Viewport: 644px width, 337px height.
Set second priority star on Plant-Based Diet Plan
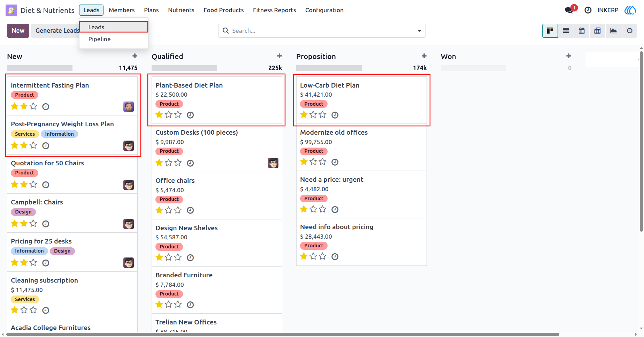pyautogui.click(x=169, y=114)
